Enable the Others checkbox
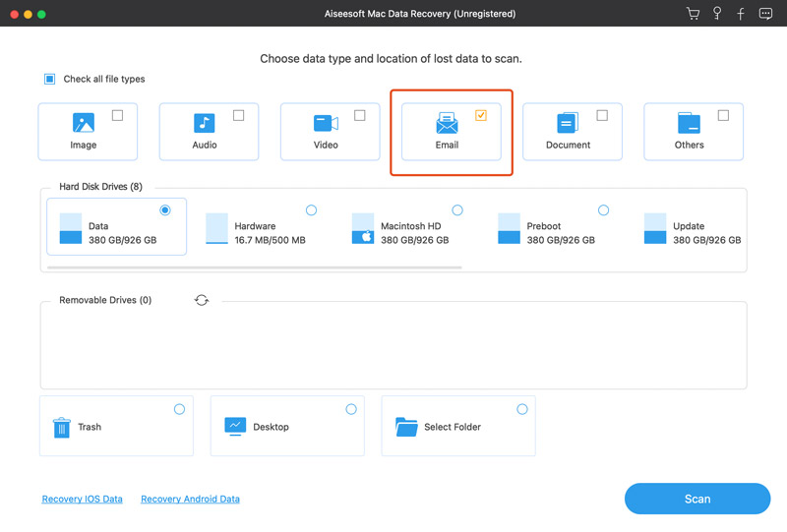Image resolution: width=787 pixels, height=532 pixels. (723, 115)
